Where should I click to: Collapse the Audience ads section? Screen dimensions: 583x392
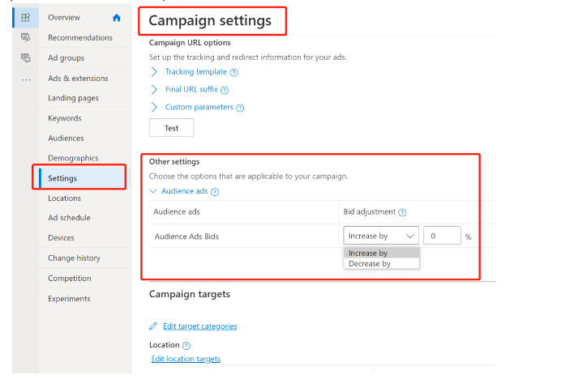coord(154,192)
